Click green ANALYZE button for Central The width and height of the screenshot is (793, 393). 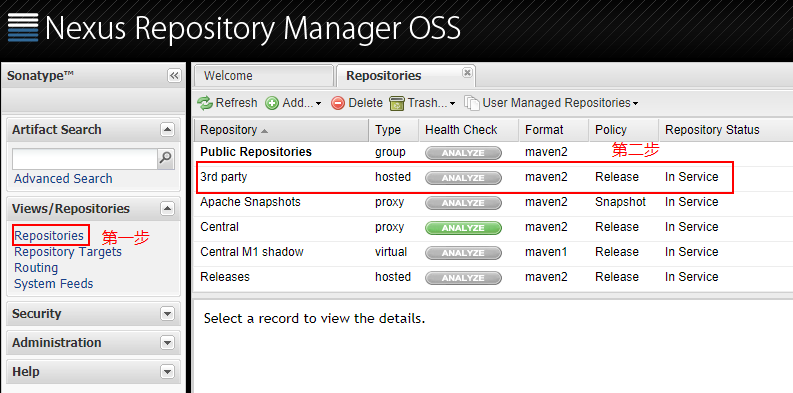click(463, 228)
